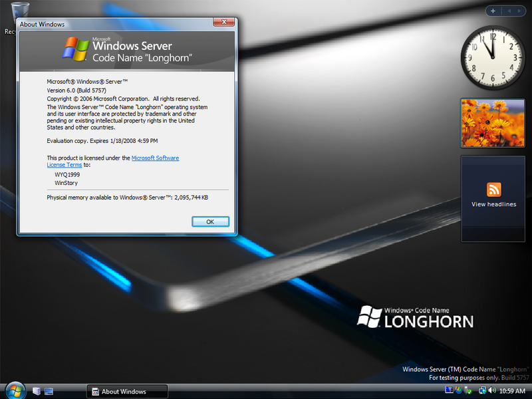Click the sidebar tray icon
This screenshot has width=532, height=399.
[x=450, y=390]
